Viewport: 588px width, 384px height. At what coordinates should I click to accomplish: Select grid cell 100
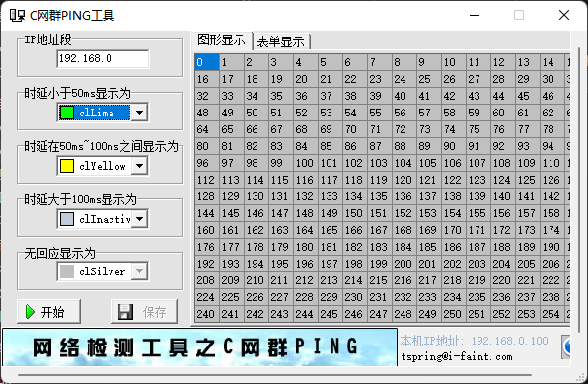click(306, 163)
